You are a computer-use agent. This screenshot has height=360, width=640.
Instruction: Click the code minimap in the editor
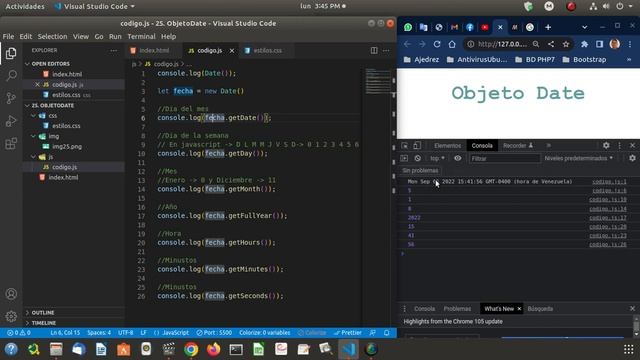coord(378,81)
